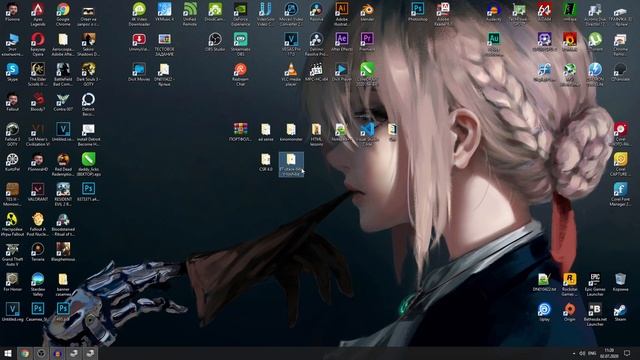Open the taskbar volume control
Image resolution: width=640 pixels, height=360 pixels.
tap(582, 353)
